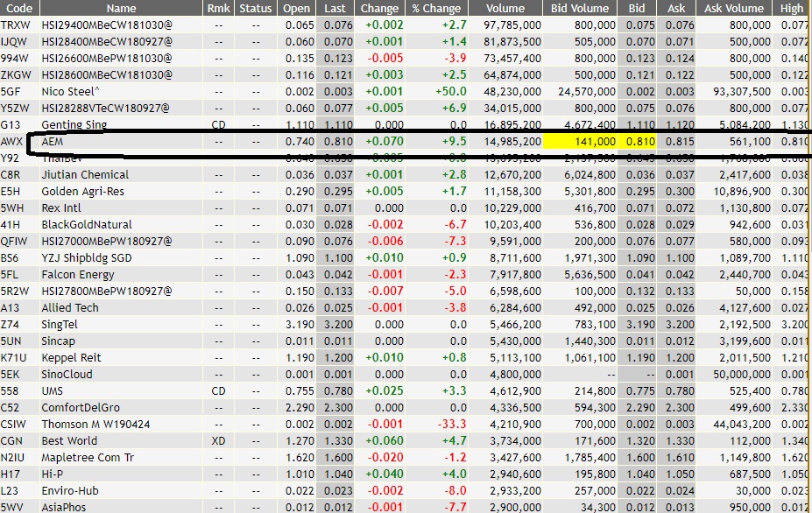812x513 pixels.
Task: Sort by the Open column header
Action: tap(296, 8)
